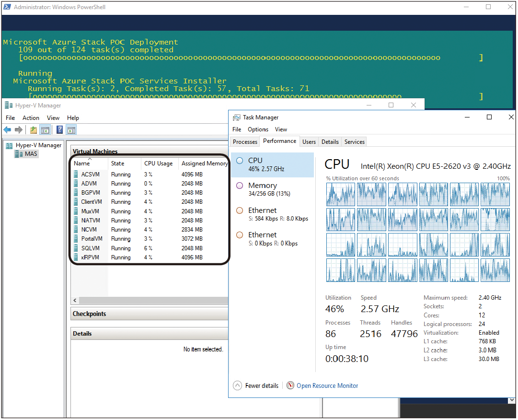Open the File menu in Hyper-V Manager
518x420 pixels.
click(x=10, y=118)
